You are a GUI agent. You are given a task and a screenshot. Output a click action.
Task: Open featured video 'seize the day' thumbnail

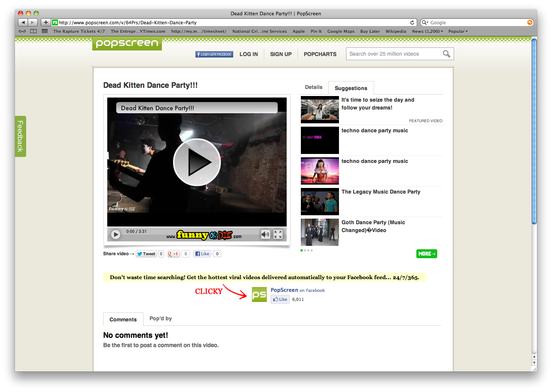(320, 109)
